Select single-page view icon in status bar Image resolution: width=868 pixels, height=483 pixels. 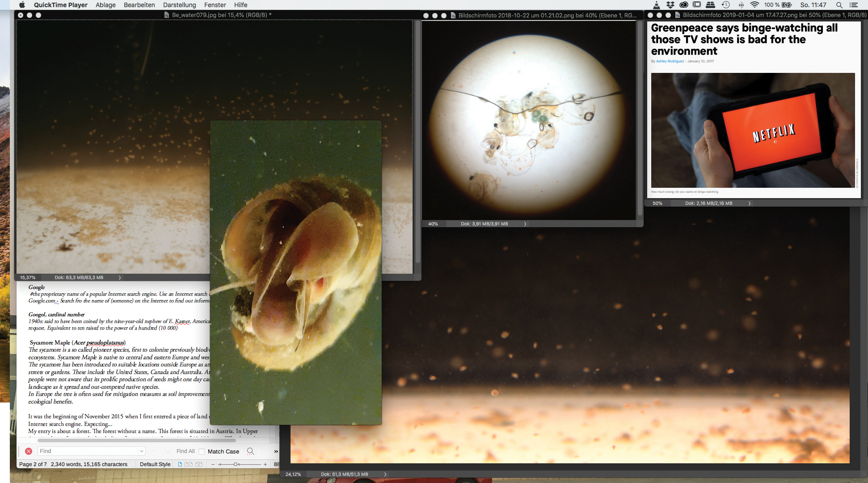click(x=180, y=464)
